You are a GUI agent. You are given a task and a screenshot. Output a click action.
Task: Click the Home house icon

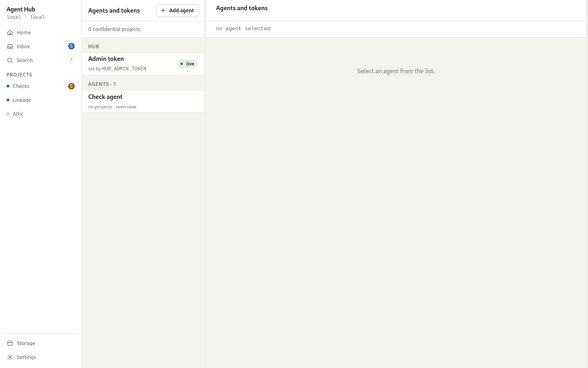coord(10,33)
